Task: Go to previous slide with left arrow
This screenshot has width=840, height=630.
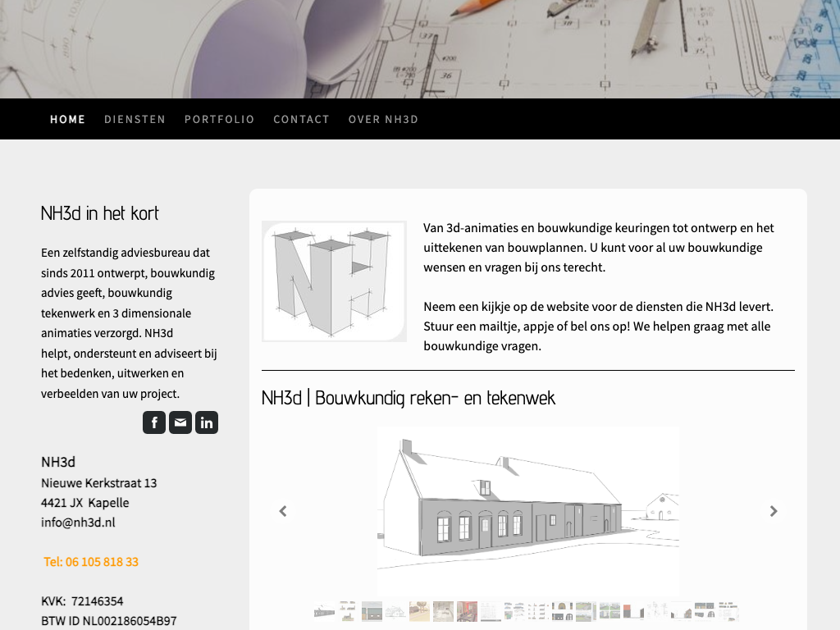Action: 283,511
